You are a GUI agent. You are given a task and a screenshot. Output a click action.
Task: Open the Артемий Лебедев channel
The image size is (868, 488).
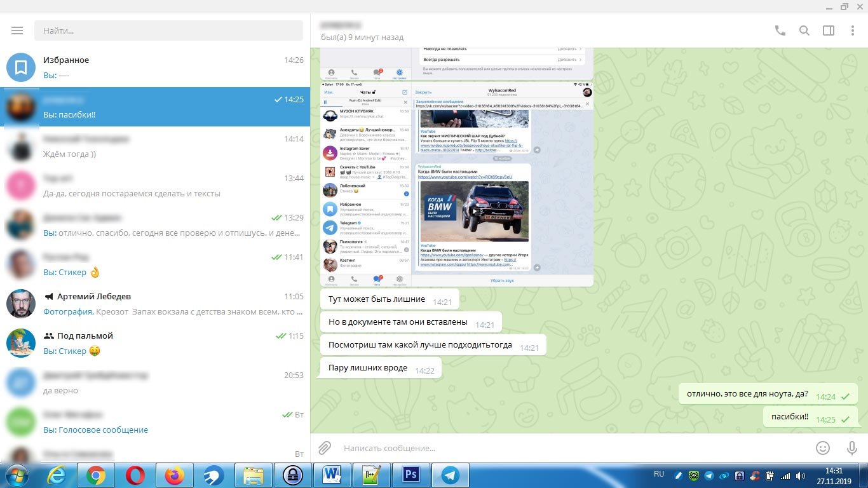pos(155,304)
